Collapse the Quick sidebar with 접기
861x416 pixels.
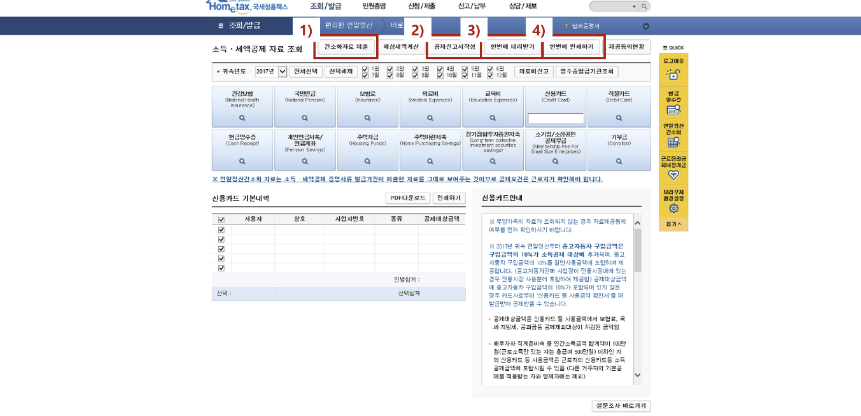coord(673,224)
